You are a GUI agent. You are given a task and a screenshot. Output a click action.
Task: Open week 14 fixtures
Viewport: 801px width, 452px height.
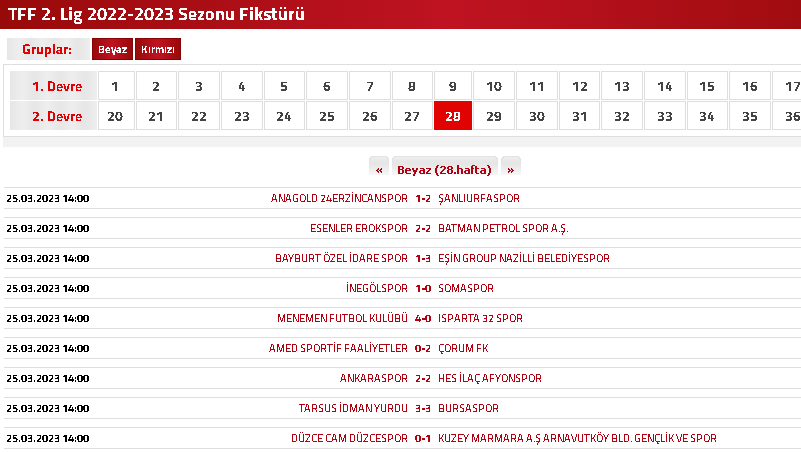tap(665, 86)
